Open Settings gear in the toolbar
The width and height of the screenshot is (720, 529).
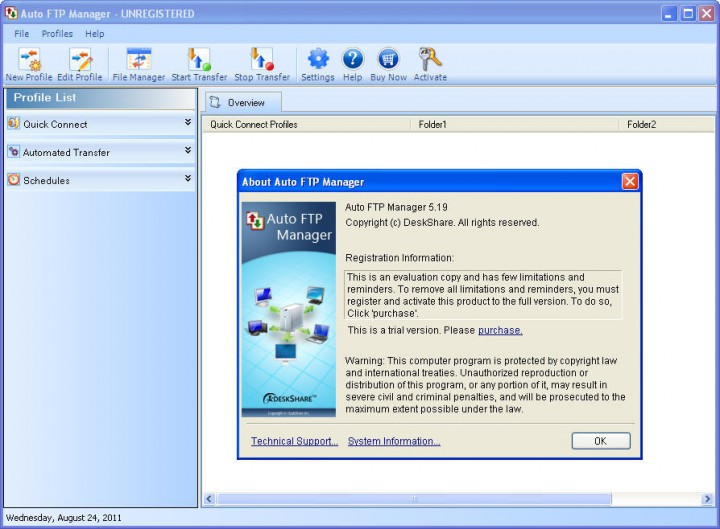[x=318, y=59]
